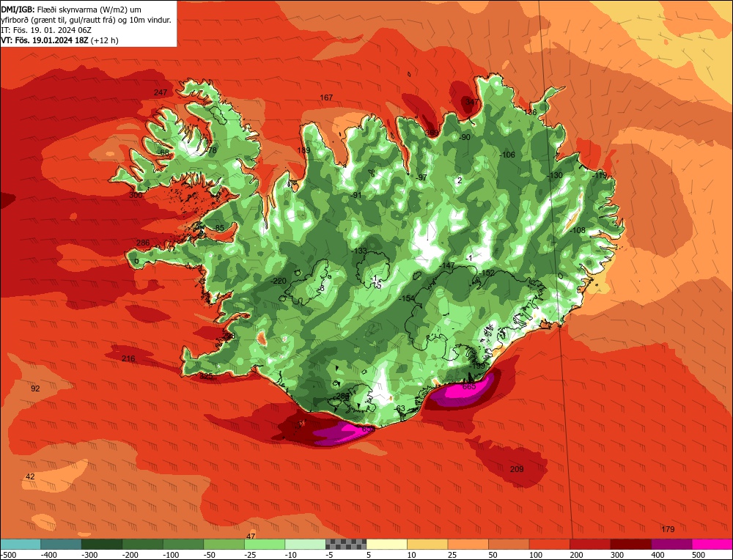
Task: Click the map value 216 southwest of Reykjanes
Action: click(x=128, y=359)
